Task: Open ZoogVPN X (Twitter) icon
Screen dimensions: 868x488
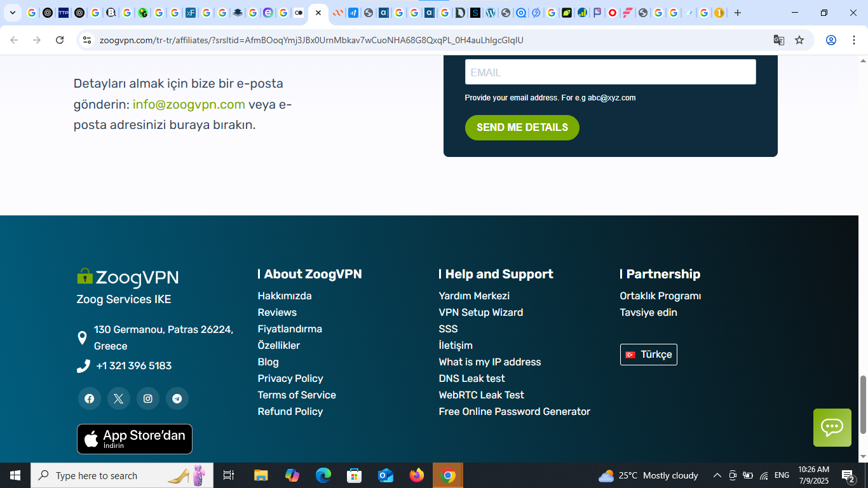Action: 119,398
